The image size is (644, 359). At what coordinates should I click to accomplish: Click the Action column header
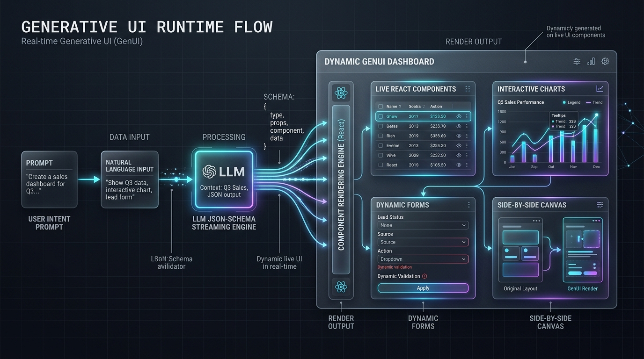(x=436, y=107)
